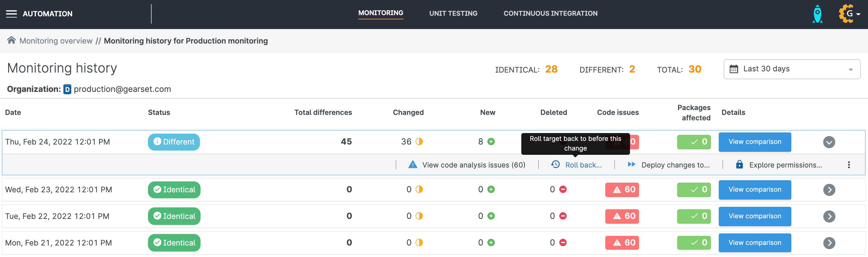868x257 pixels.
Task: Switch to the Continuous Integration tab
Action: [x=550, y=14]
